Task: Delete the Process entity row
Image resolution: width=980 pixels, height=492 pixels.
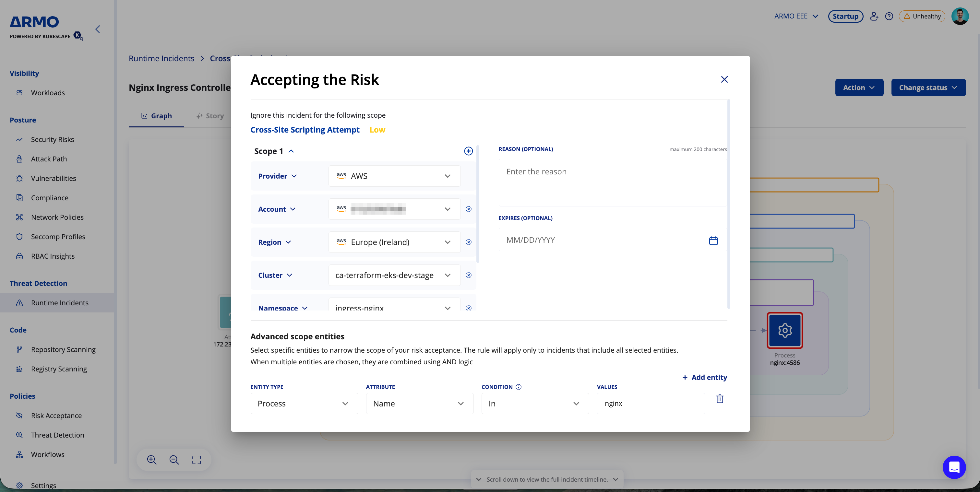Action: click(719, 399)
